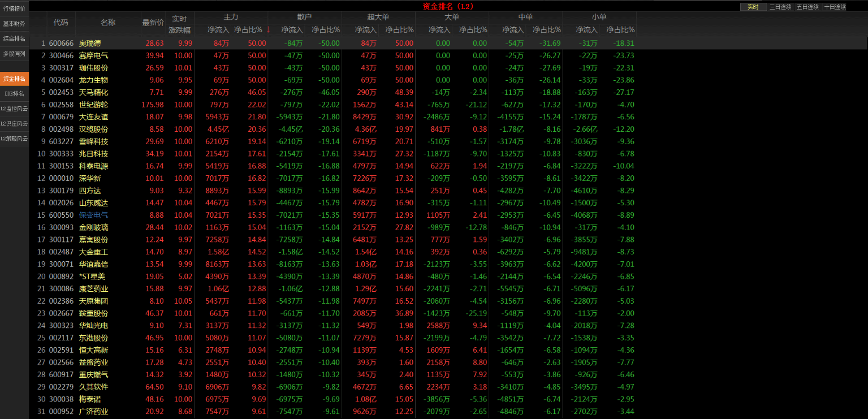
Task: Sort by the 名称 column header
Action: click(108, 23)
